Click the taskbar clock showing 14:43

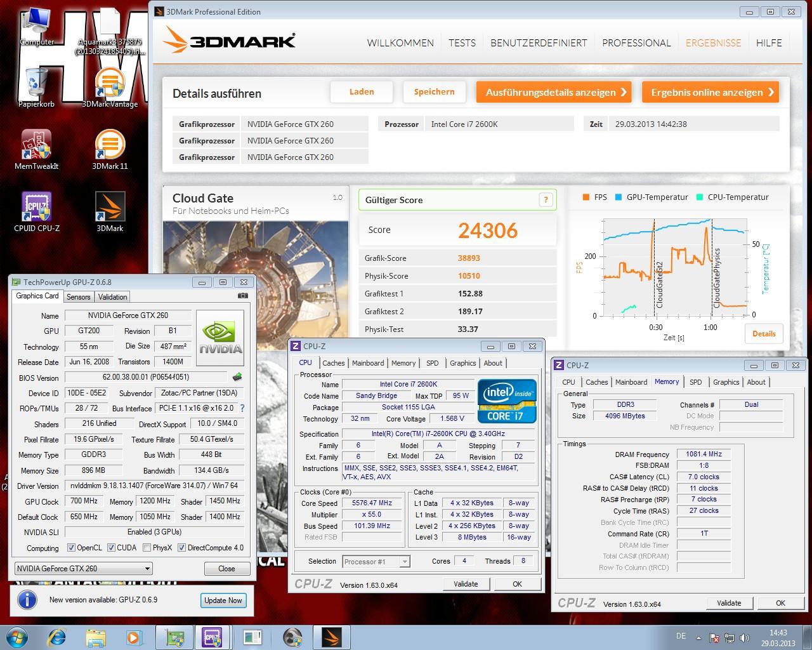(x=778, y=638)
